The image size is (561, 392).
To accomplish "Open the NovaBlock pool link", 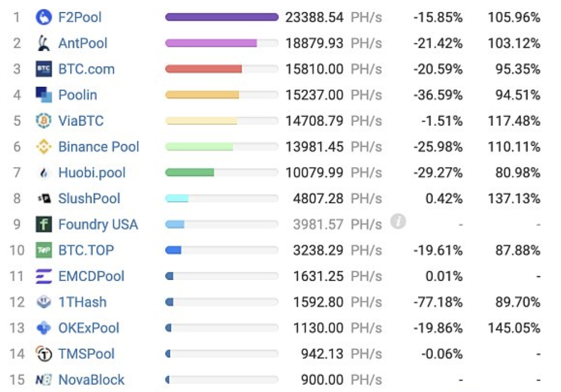I will [x=92, y=380].
